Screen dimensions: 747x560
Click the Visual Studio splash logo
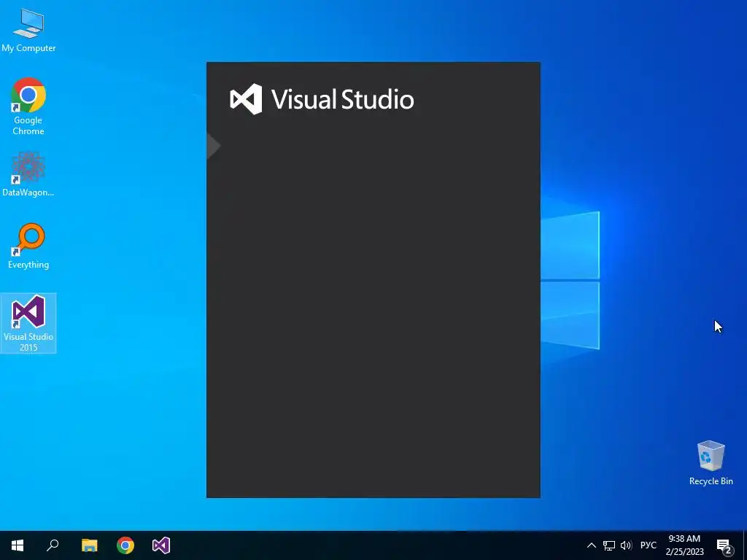tap(322, 99)
